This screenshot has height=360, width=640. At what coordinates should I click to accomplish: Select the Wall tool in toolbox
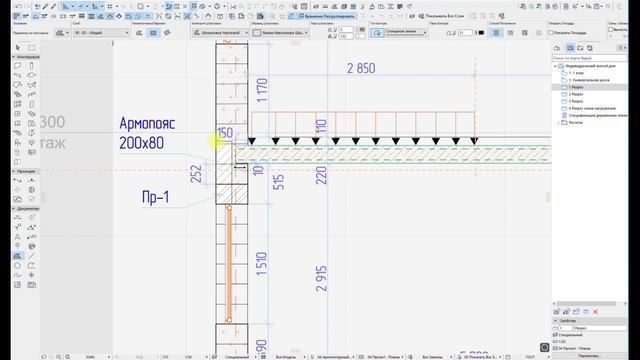coord(18,66)
